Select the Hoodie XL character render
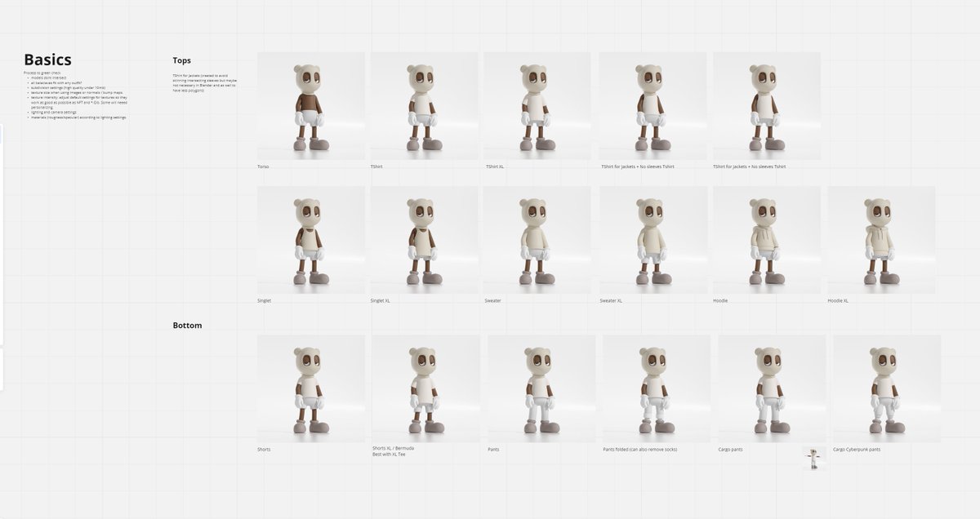980x519 pixels. [881, 240]
